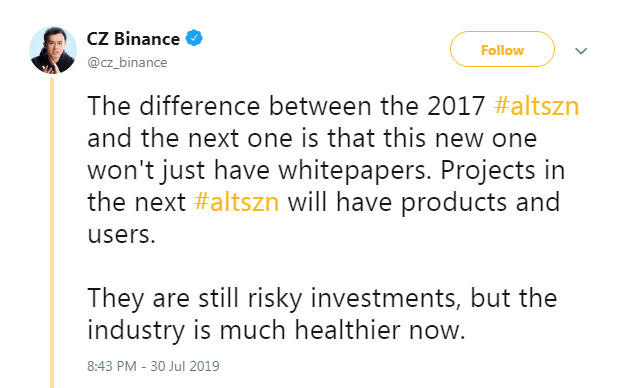Viewport: 621px width, 388px height.
Task: Open the @cz_binance handle link
Action: (127, 63)
